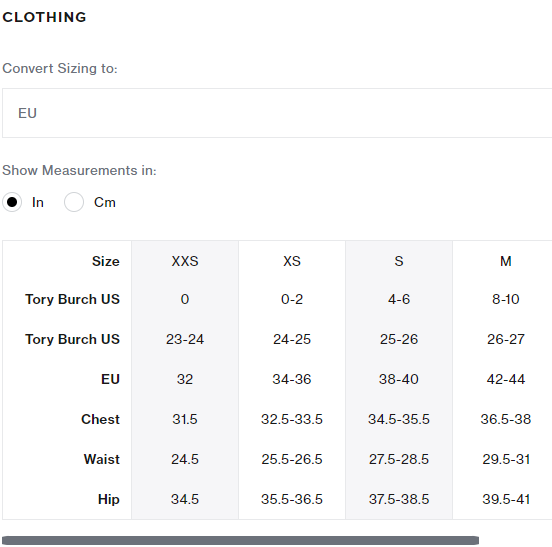
Task: Click the XS size column header
Action: point(292,261)
